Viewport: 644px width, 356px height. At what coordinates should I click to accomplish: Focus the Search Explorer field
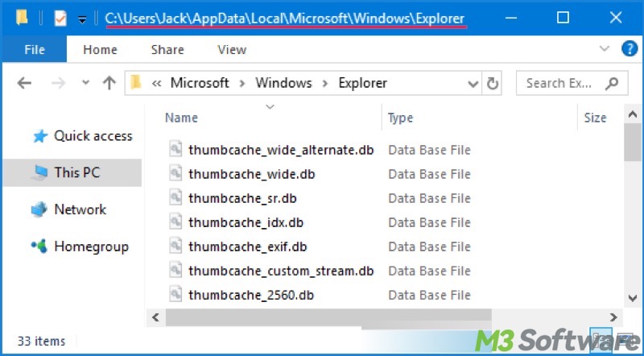pos(572,84)
